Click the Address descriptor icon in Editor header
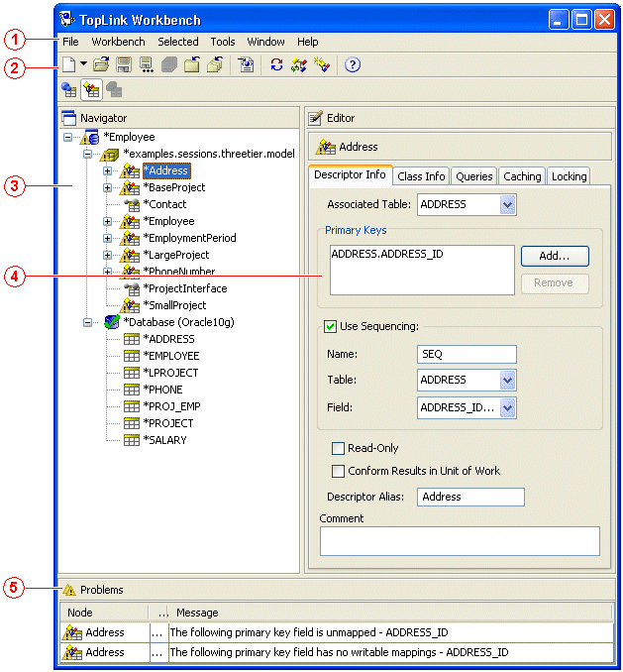623x672 pixels. click(x=326, y=147)
